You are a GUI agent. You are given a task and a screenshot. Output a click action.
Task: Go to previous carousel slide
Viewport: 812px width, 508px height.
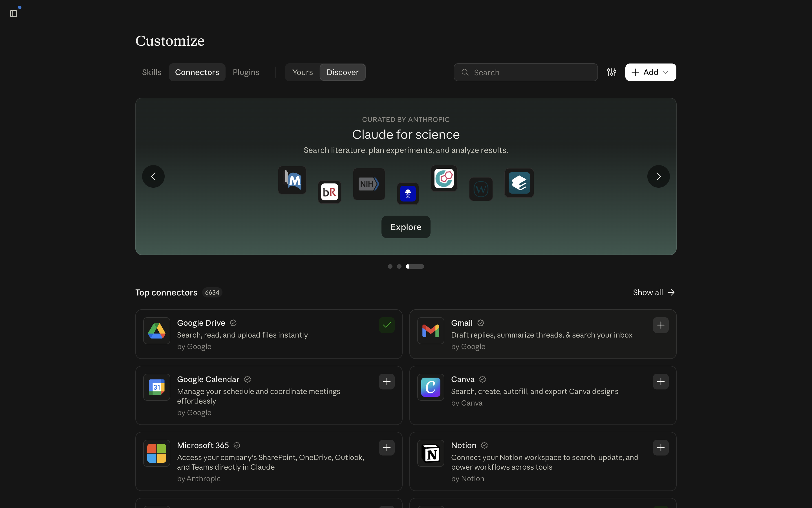point(153,176)
